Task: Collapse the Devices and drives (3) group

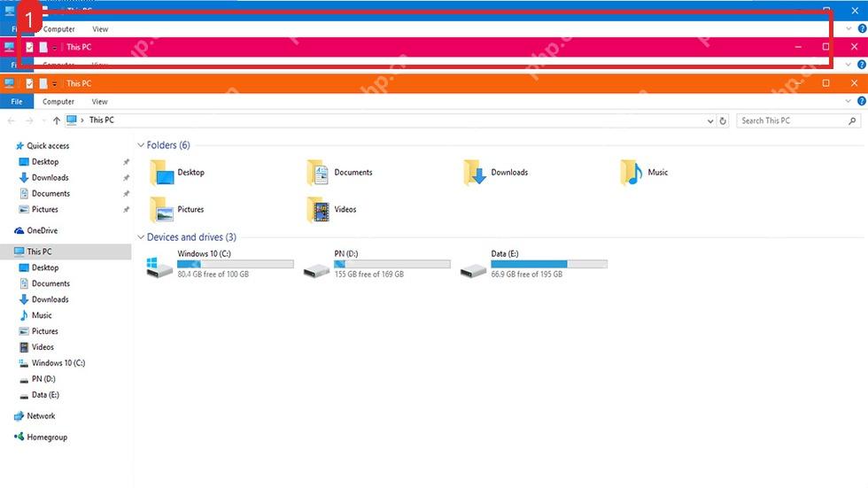Action: click(141, 236)
